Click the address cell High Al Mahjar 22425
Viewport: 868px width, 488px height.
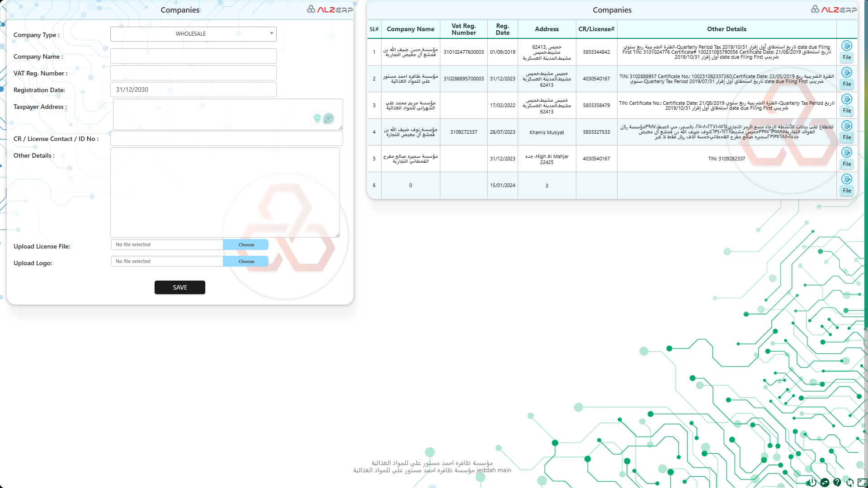[x=547, y=159]
